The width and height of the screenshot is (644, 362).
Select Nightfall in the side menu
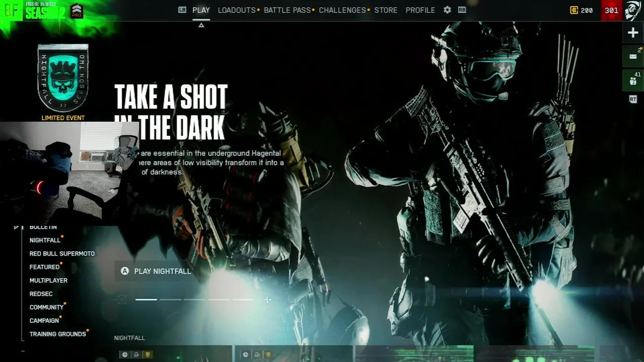(x=45, y=240)
